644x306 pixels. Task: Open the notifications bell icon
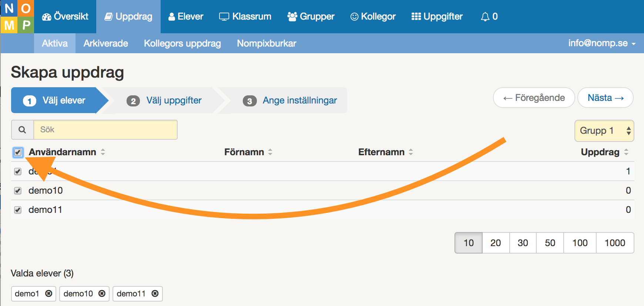(485, 17)
